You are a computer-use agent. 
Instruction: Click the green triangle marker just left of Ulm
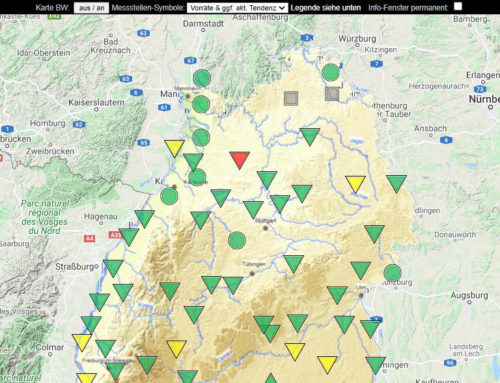click(337, 295)
